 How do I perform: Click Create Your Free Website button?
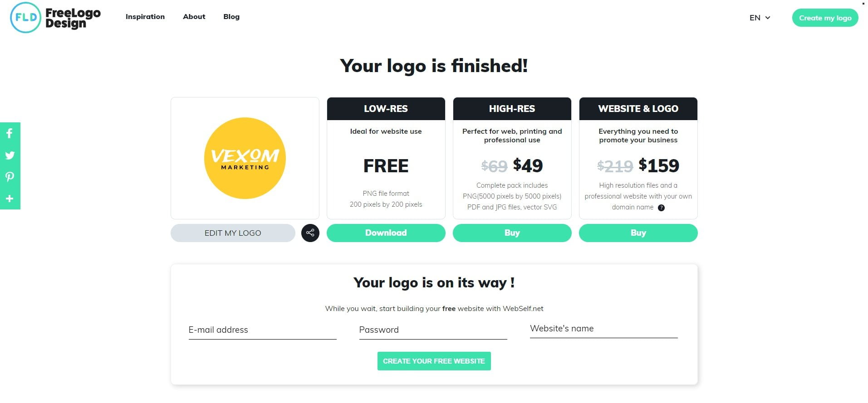[x=434, y=361]
